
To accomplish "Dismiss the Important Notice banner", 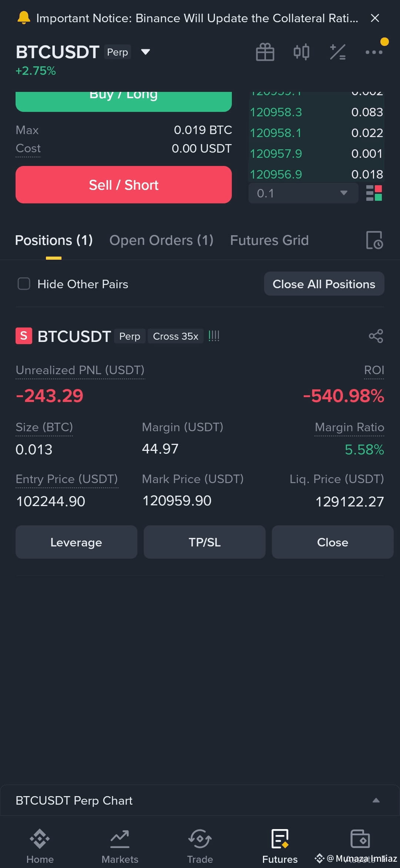I will 375,18.
